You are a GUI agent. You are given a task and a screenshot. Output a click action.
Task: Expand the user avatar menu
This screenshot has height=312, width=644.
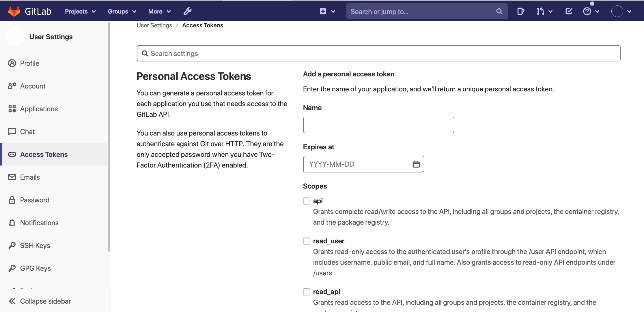pos(621,11)
